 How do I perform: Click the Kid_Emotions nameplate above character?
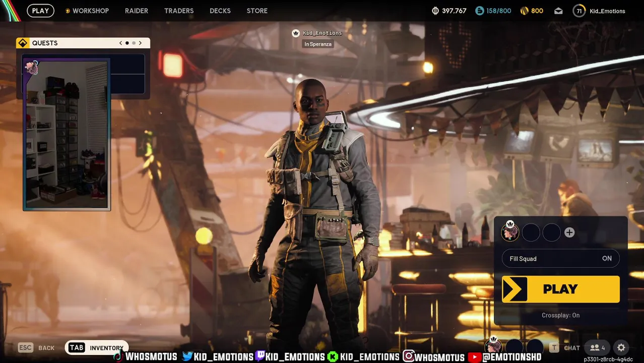(323, 33)
